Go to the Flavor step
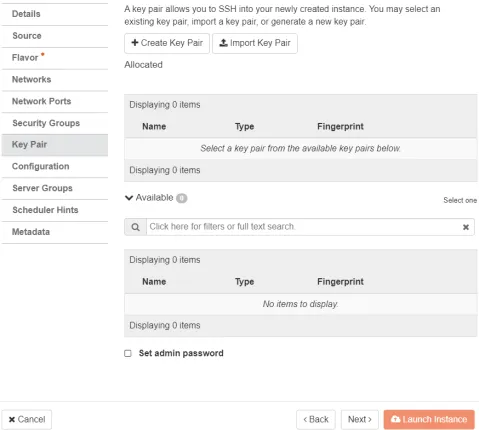The width and height of the screenshot is (479, 430). [55, 58]
